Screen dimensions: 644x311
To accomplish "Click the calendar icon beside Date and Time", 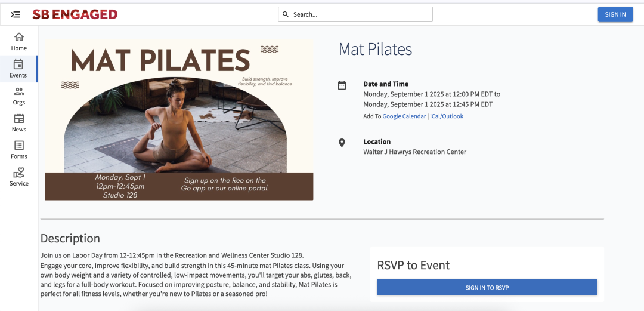I will pyautogui.click(x=342, y=85).
